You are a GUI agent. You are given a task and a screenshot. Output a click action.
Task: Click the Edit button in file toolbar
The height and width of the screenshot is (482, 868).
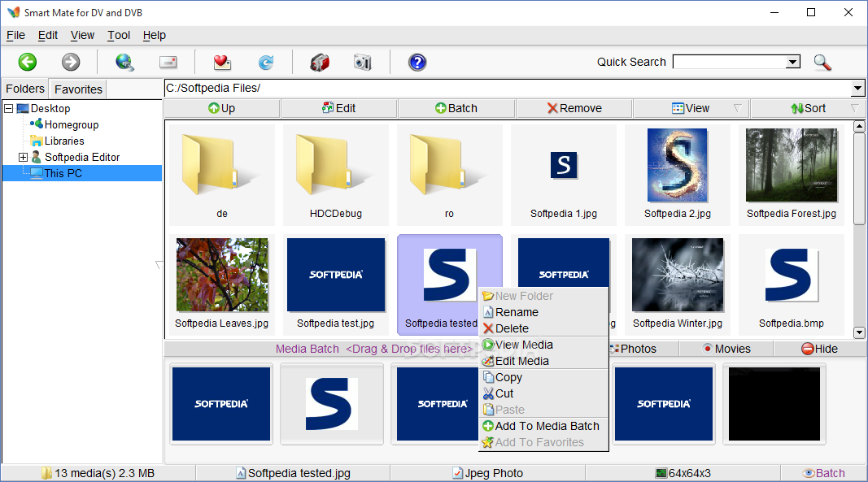338,108
